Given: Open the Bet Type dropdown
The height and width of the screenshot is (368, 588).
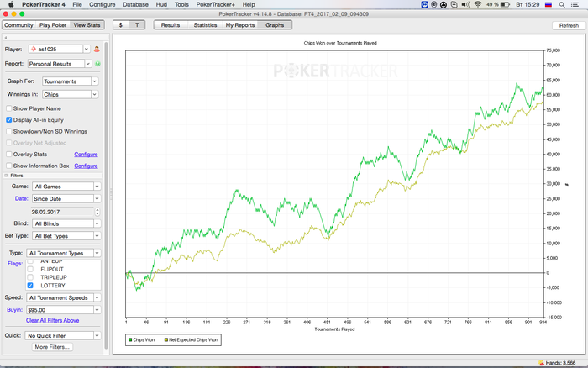Looking at the screenshot, I should tap(97, 236).
